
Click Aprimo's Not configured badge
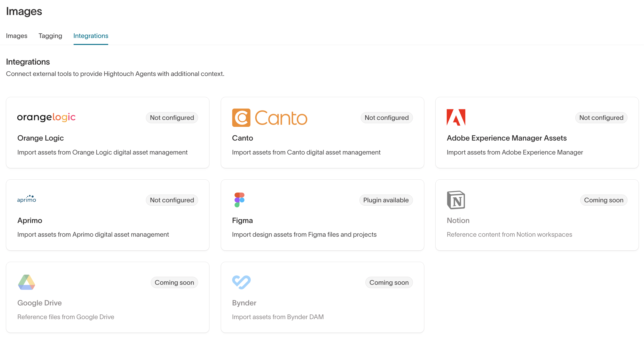point(172,200)
